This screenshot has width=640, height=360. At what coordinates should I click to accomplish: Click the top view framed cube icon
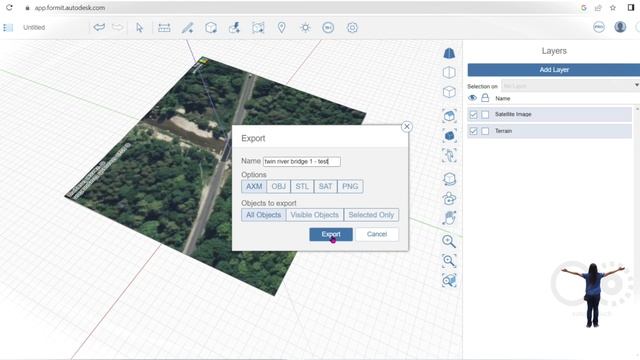tap(449, 116)
